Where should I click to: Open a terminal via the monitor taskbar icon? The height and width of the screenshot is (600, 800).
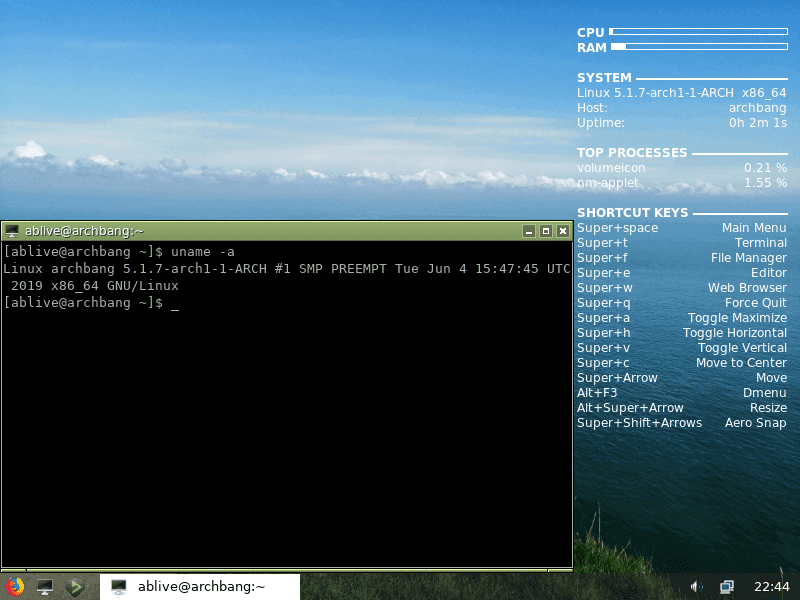43,587
